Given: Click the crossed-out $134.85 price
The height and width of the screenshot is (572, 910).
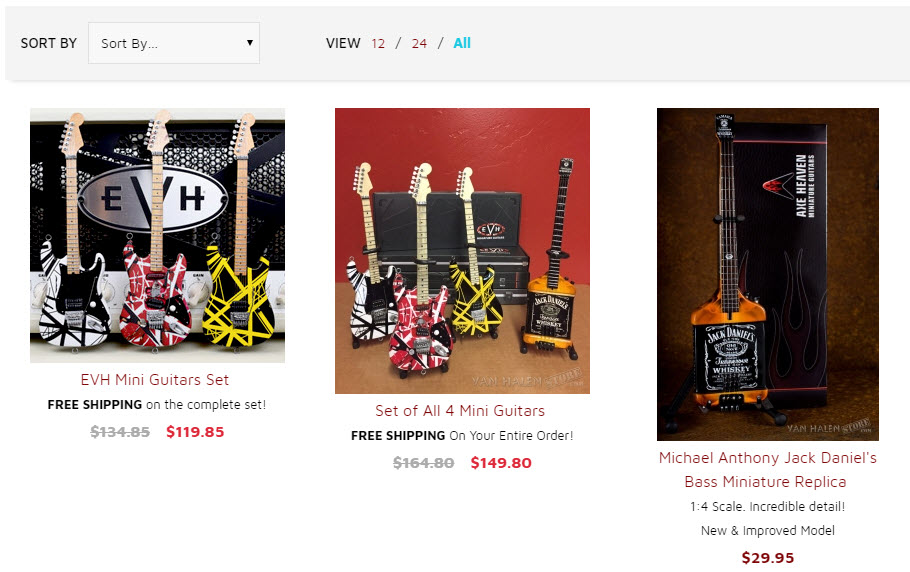Looking at the screenshot, I should [x=120, y=432].
